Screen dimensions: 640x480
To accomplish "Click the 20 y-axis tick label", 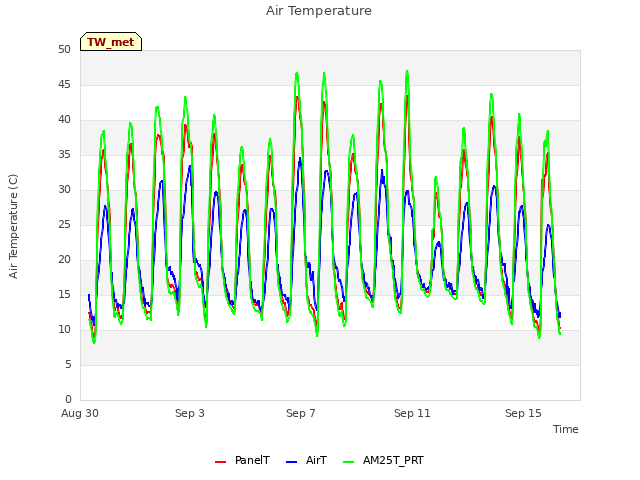I will [x=64, y=260].
